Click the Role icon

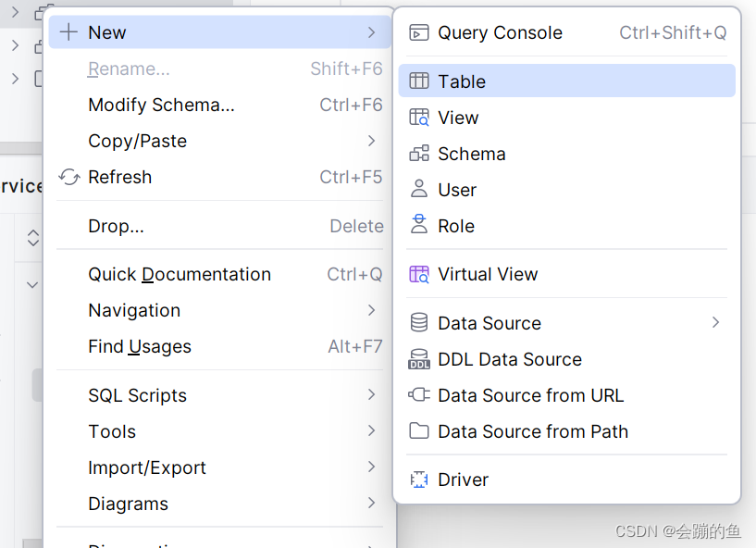419,226
